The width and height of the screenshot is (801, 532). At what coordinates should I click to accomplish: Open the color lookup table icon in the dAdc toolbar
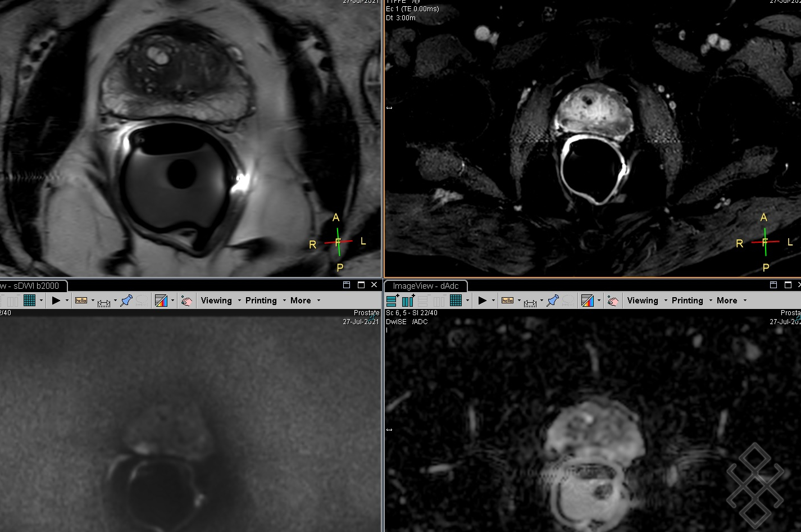point(588,301)
